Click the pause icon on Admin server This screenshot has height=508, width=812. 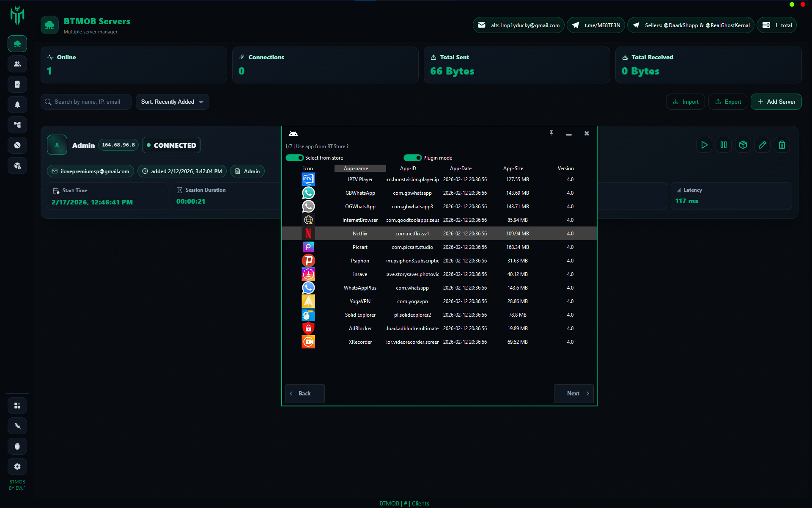tap(724, 145)
